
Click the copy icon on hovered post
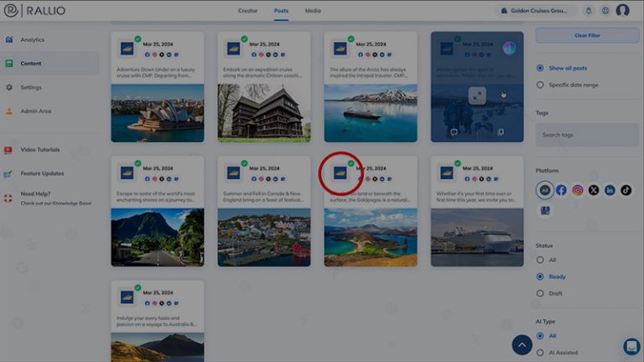pyautogui.click(x=501, y=132)
